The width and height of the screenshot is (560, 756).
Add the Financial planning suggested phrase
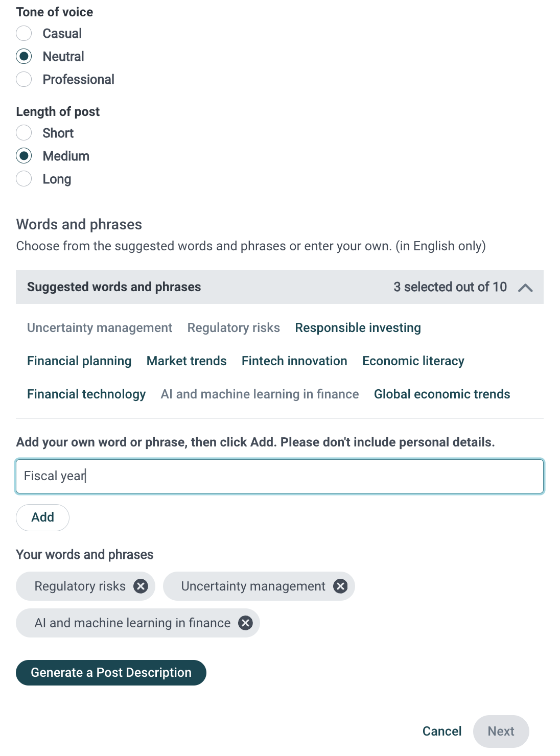(79, 361)
